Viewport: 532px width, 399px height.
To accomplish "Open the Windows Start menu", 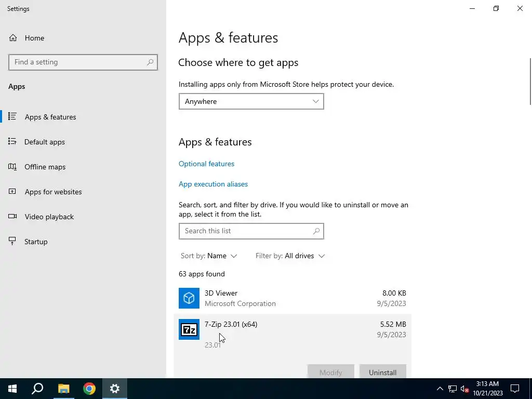I will pos(12,389).
